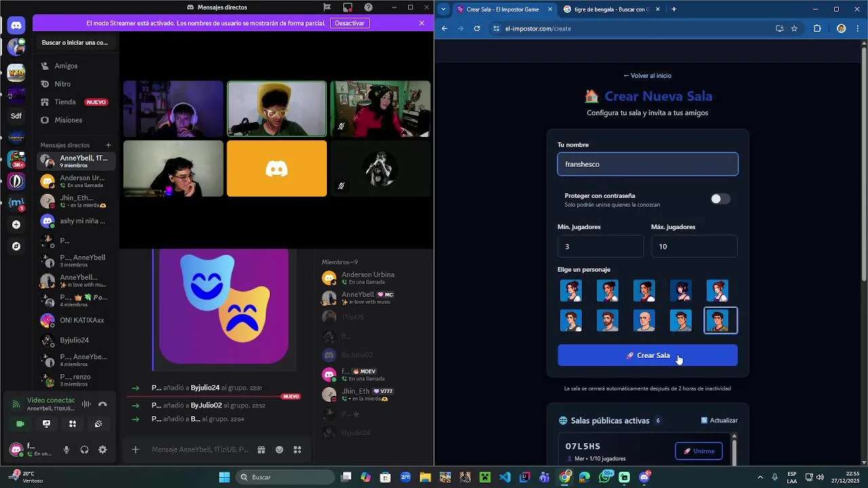Image resolution: width=868 pixels, height=488 pixels.
Task: Mute the Discord microphone
Action: pos(66,449)
